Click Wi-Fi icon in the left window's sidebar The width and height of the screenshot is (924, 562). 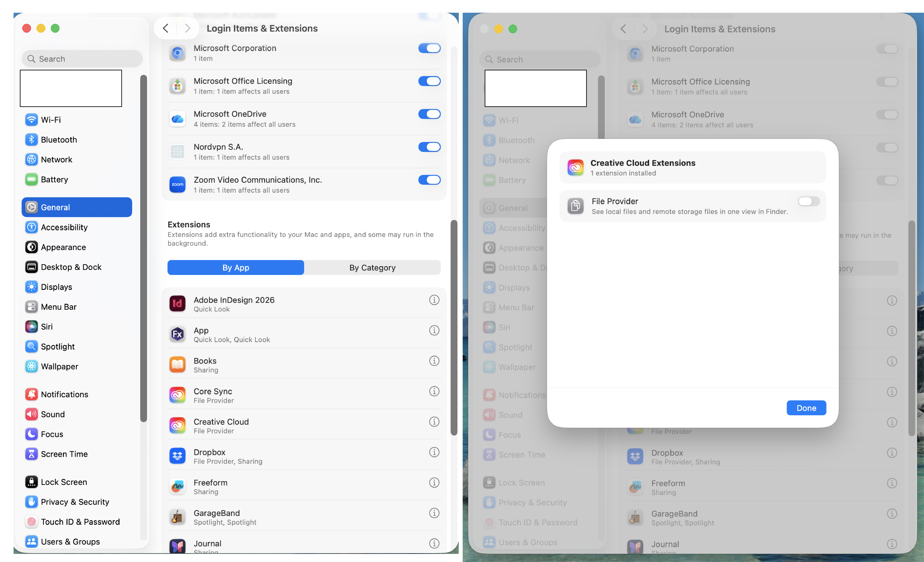pos(31,120)
